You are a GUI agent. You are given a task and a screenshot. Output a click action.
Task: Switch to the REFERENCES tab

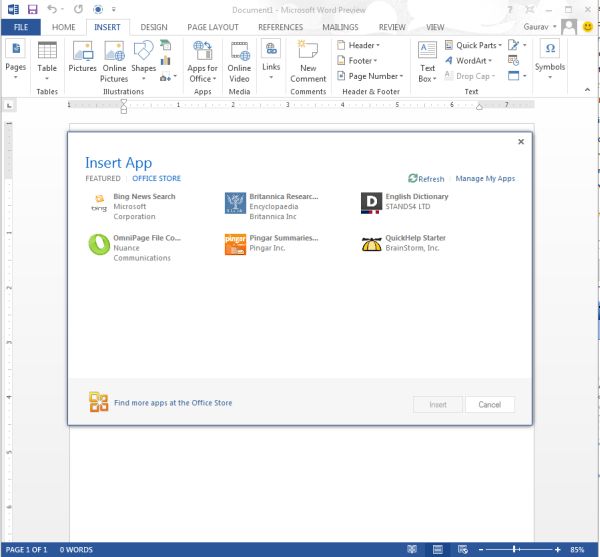280,27
